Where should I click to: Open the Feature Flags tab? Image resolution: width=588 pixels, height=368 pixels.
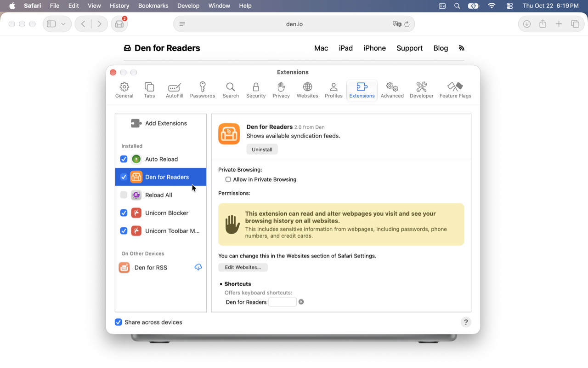[455, 90]
